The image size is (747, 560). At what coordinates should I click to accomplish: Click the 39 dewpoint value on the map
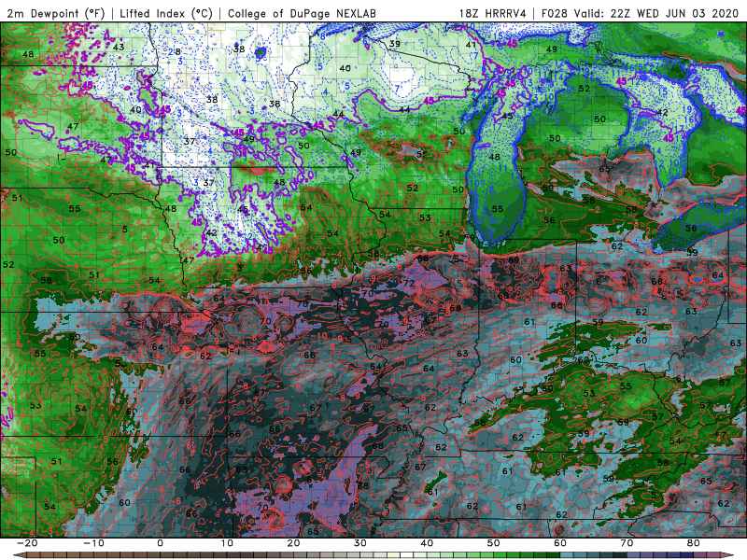[394, 44]
